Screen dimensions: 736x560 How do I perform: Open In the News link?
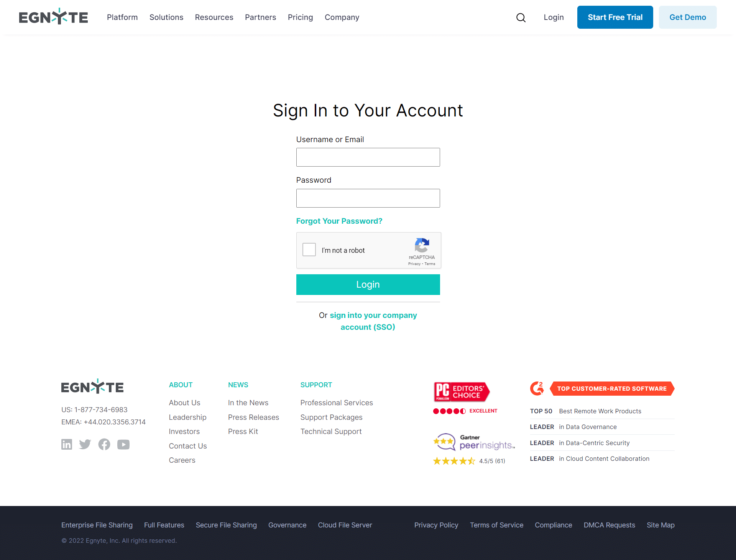click(x=248, y=403)
